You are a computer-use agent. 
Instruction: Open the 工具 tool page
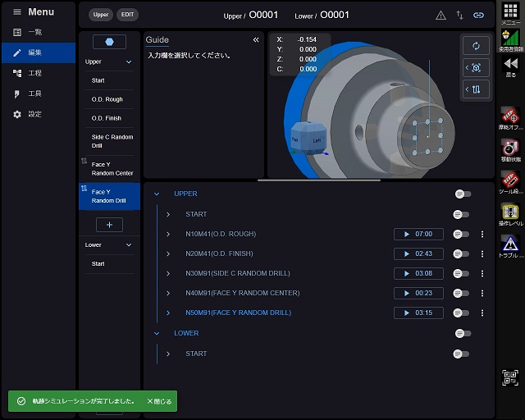point(39,94)
